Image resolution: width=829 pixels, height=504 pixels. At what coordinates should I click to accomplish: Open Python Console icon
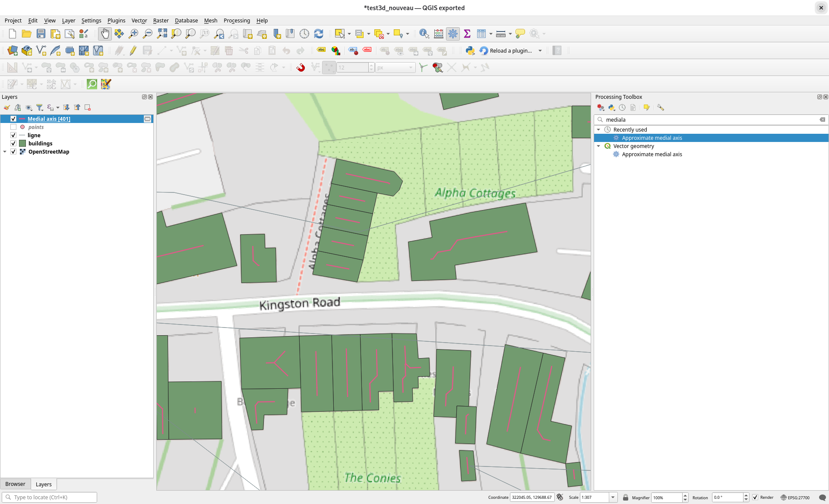[x=470, y=50]
